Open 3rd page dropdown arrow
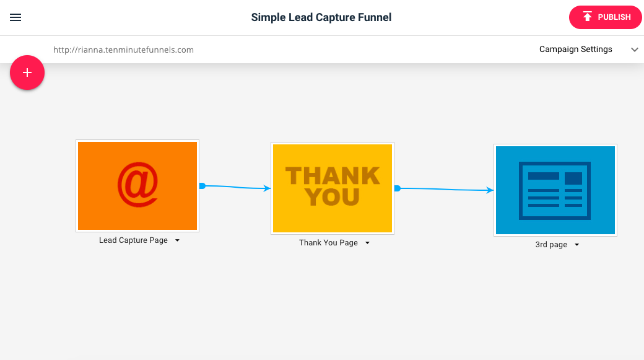644x360 pixels. pos(577,245)
